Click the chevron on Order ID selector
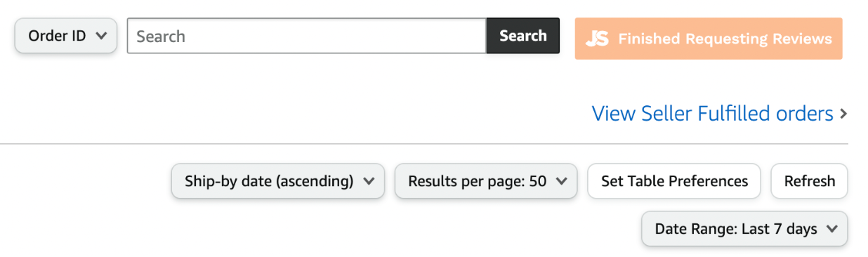 [101, 36]
